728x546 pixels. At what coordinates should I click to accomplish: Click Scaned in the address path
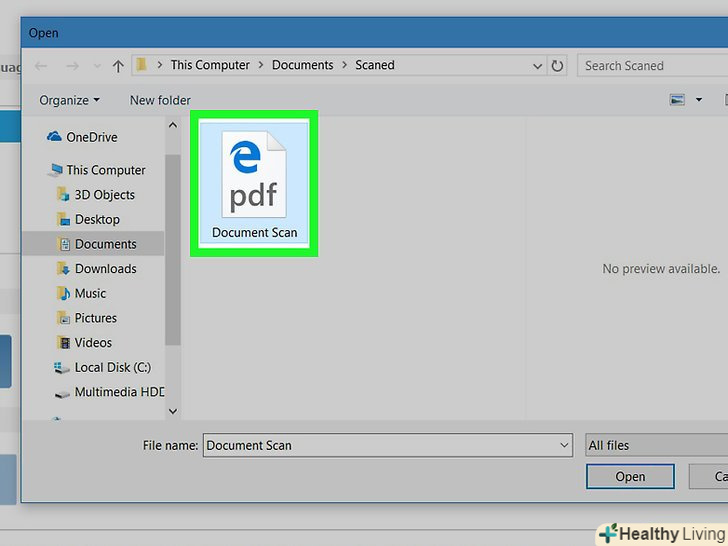375,65
